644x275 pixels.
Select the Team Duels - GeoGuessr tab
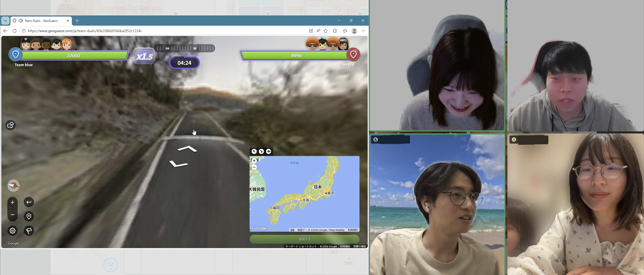click(x=41, y=21)
